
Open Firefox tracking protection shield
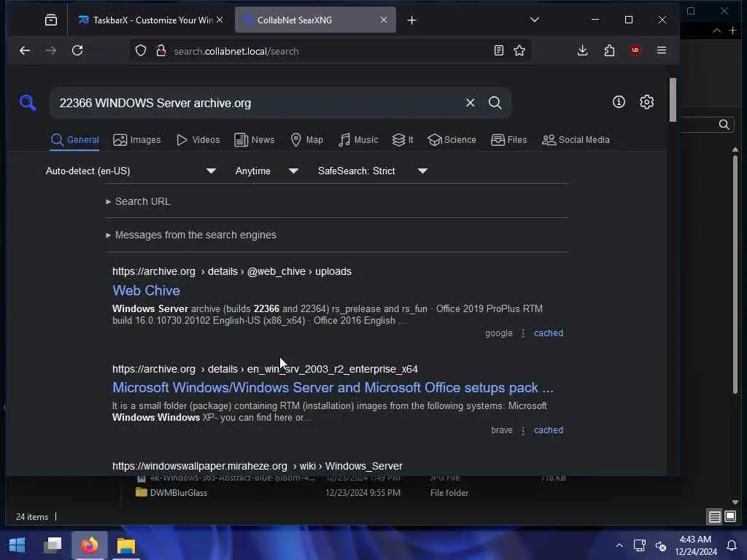point(141,50)
